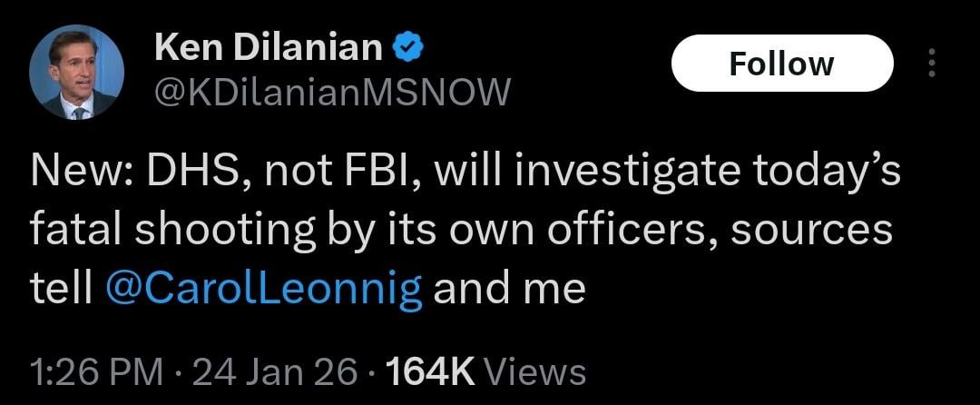The height and width of the screenshot is (405, 980).
Task: Open the @KDilanianMSNOW handle link
Action: point(333,91)
